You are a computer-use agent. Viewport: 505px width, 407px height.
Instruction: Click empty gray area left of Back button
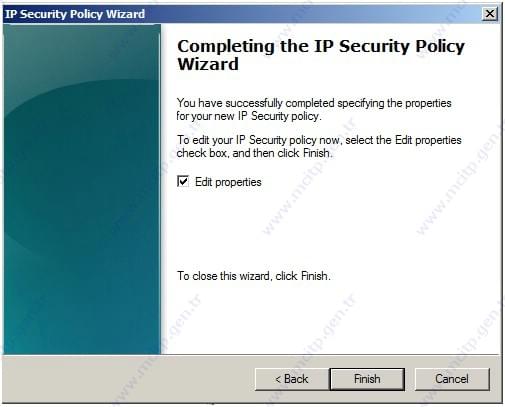click(x=128, y=379)
